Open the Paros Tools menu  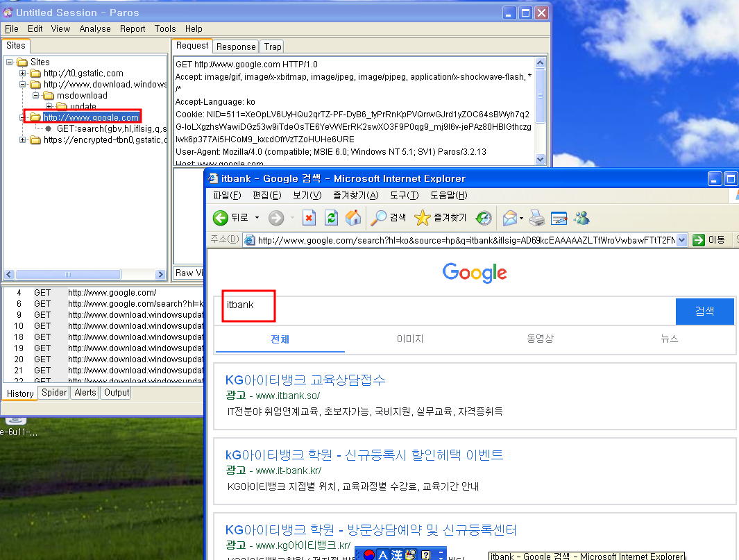pyautogui.click(x=165, y=28)
